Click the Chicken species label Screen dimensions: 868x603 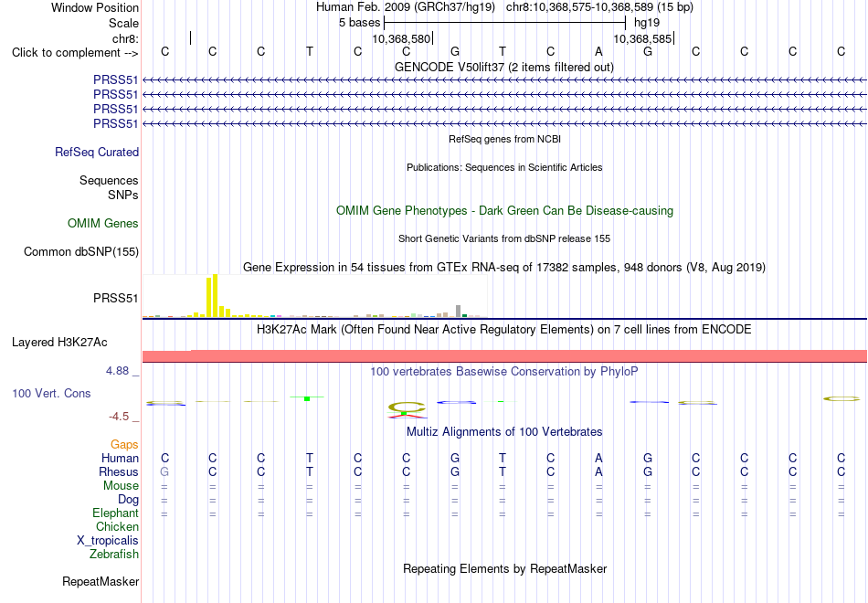pos(117,526)
